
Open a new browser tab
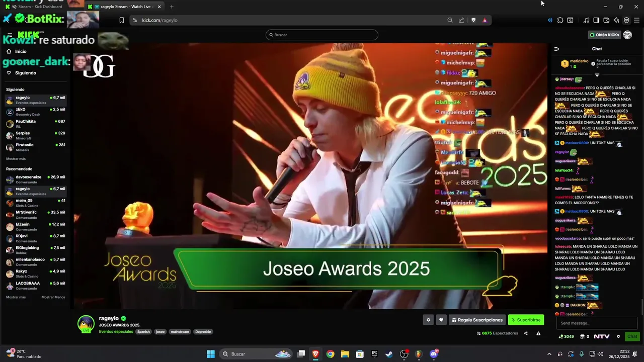pos(172,7)
